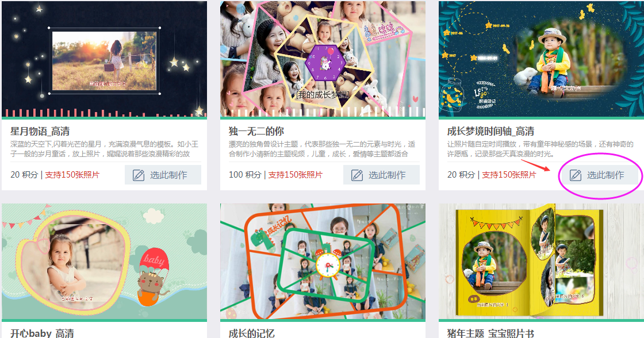Choose 选此制作 for 独一无二的你 template
644x338 pixels.
click(x=382, y=175)
